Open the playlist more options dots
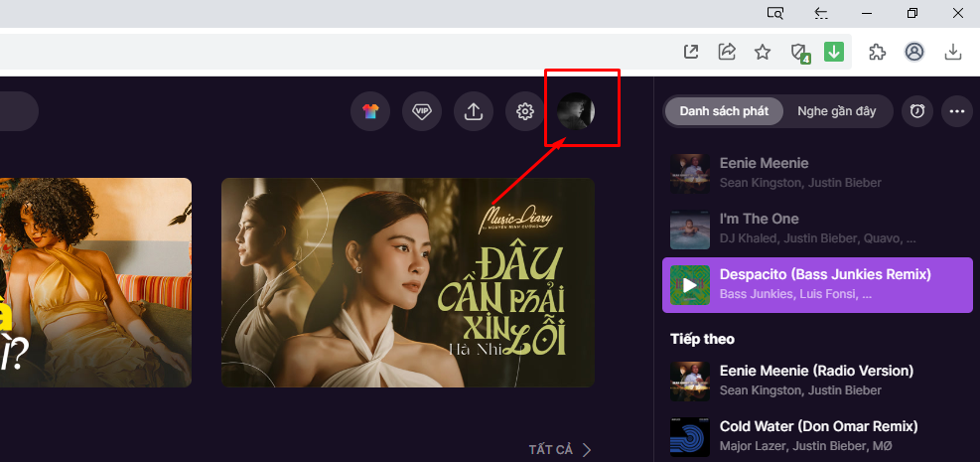 [957, 111]
